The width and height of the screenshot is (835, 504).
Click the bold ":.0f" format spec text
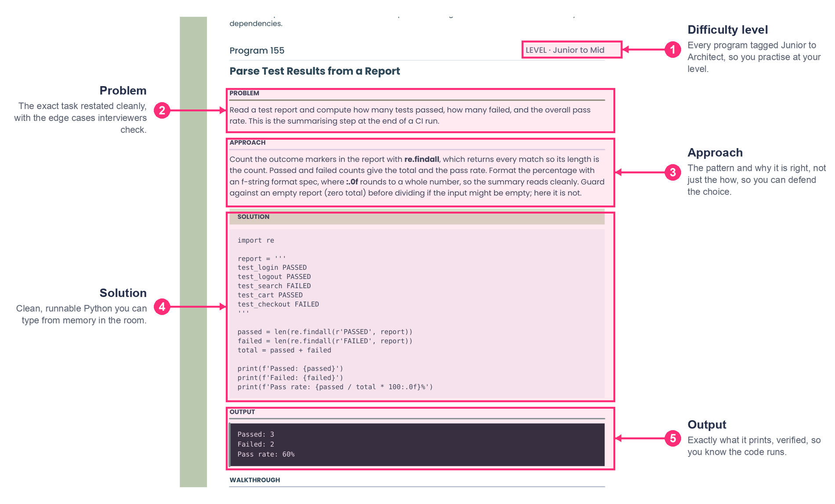pos(352,182)
